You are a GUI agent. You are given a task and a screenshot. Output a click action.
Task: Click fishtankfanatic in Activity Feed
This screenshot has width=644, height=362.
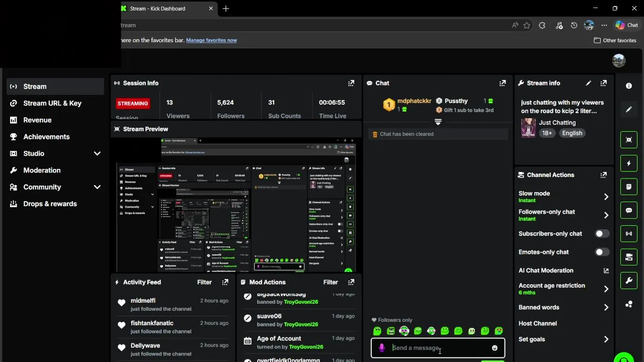(152, 323)
